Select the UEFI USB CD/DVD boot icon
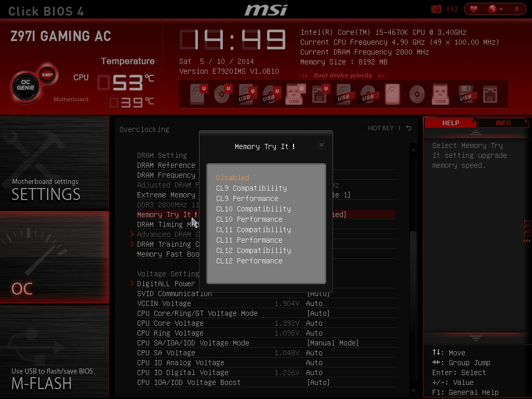The height and width of the screenshot is (399, 532). tap(271, 94)
